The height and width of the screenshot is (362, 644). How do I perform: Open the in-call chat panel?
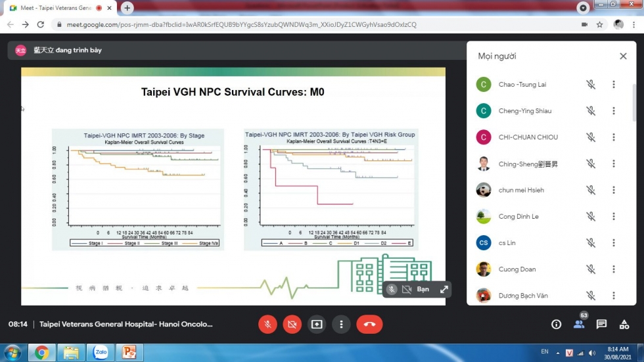point(601,324)
